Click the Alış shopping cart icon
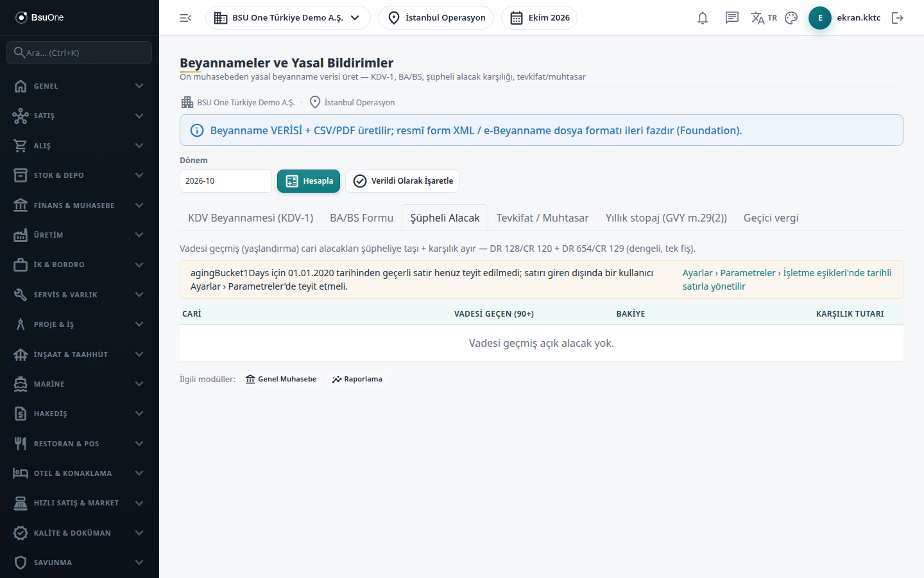 (x=21, y=146)
